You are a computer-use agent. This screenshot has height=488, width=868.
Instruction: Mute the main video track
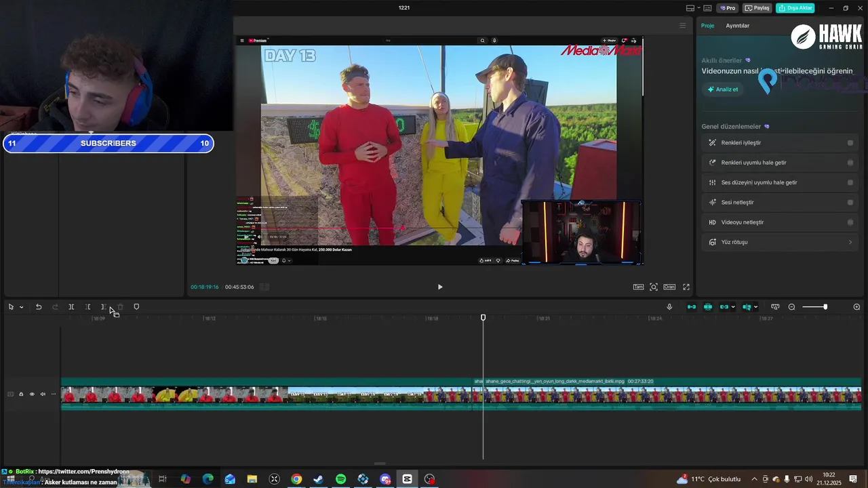43,394
